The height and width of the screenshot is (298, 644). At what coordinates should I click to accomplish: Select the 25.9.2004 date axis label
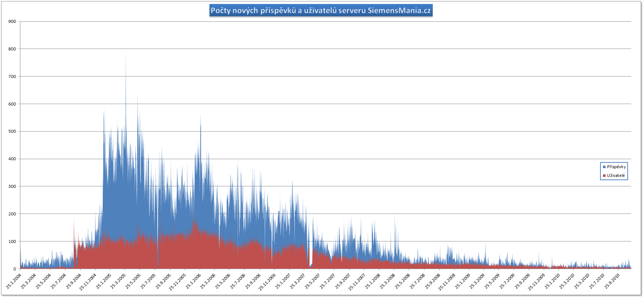(x=73, y=281)
